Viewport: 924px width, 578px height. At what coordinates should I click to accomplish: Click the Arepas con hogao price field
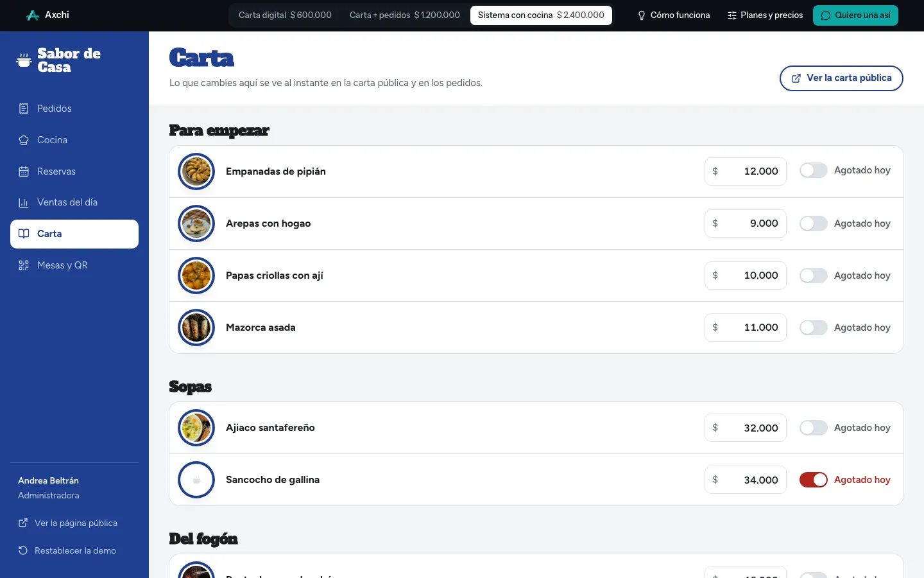(x=746, y=223)
